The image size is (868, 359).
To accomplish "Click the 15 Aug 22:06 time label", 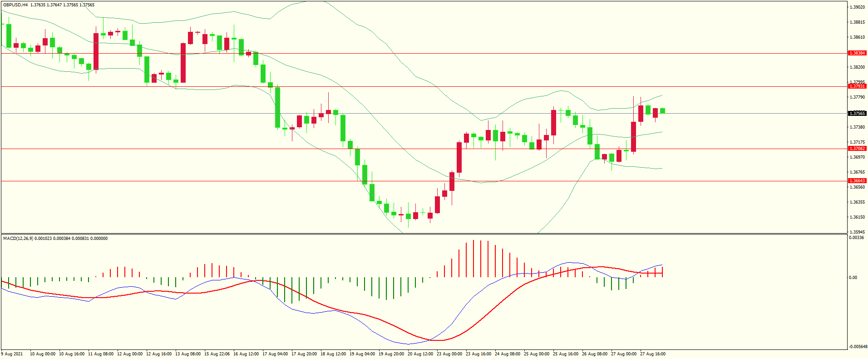I will pos(217,354).
